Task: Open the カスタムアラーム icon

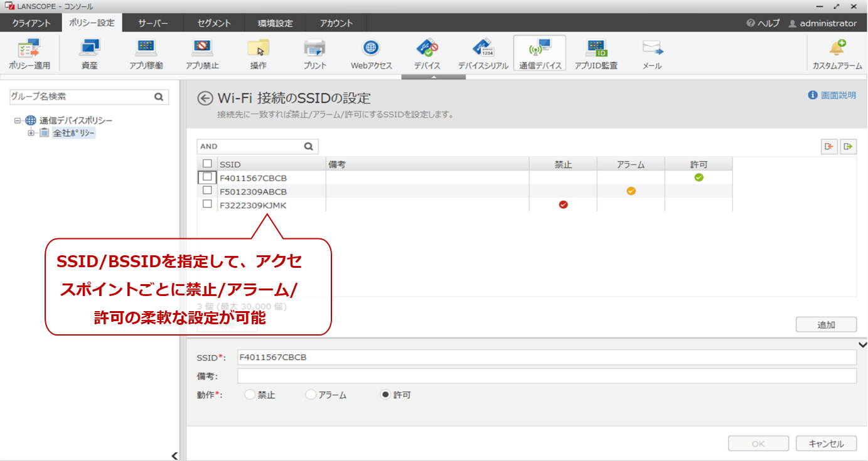Action: tap(837, 54)
